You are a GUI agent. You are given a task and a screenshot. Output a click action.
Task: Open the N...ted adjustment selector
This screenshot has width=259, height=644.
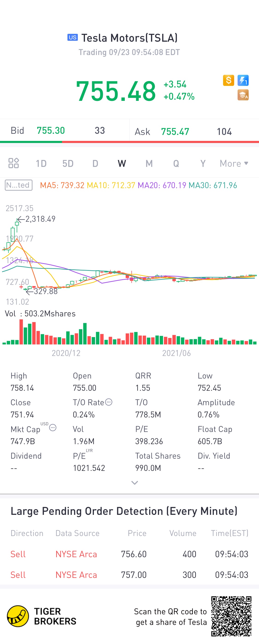click(19, 185)
